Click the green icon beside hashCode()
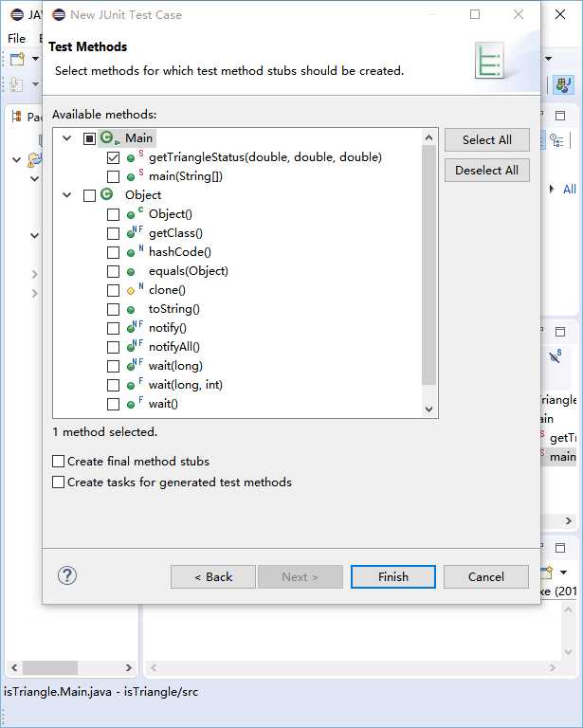Viewport: 583px width, 728px height. pos(131,253)
